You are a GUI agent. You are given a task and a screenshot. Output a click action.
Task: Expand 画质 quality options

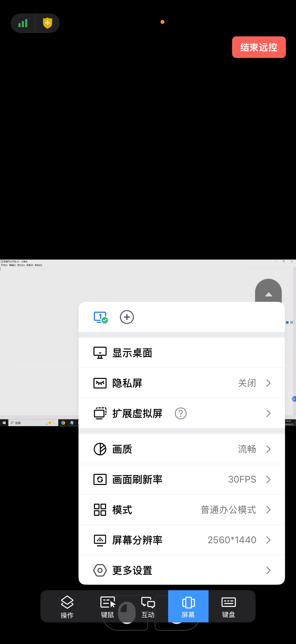click(x=182, y=449)
